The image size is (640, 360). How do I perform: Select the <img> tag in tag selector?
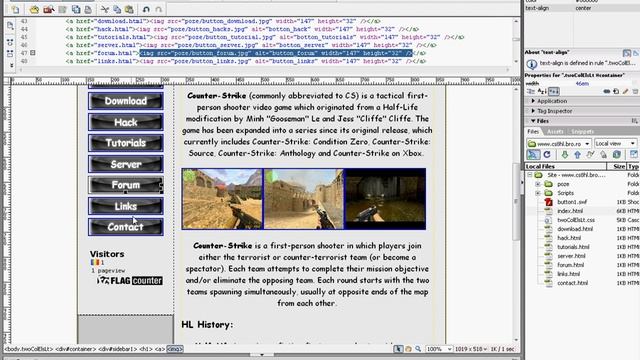point(175,349)
